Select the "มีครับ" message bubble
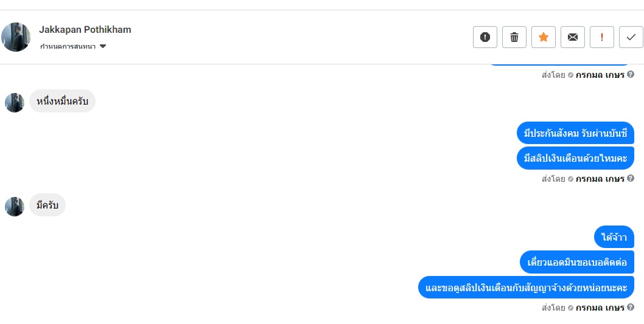The image size is (644, 324). pos(47,205)
